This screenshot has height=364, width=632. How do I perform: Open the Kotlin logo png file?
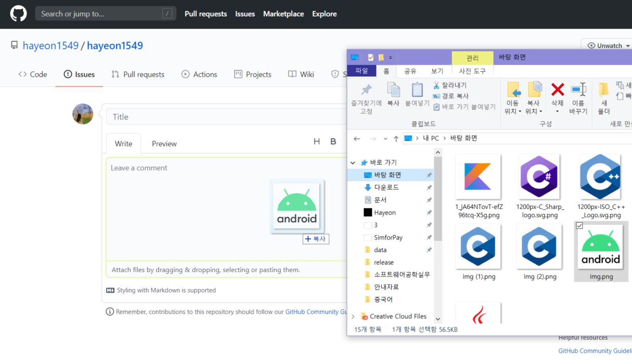pyautogui.click(x=478, y=186)
